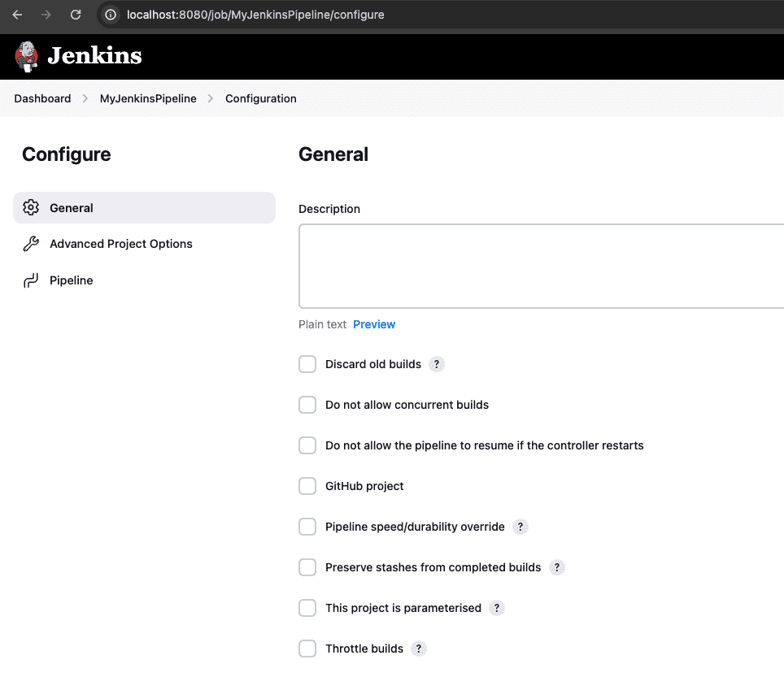This screenshot has height=677, width=784.
Task: Click the Dashboard breadcrumb link
Action: [42, 98]
